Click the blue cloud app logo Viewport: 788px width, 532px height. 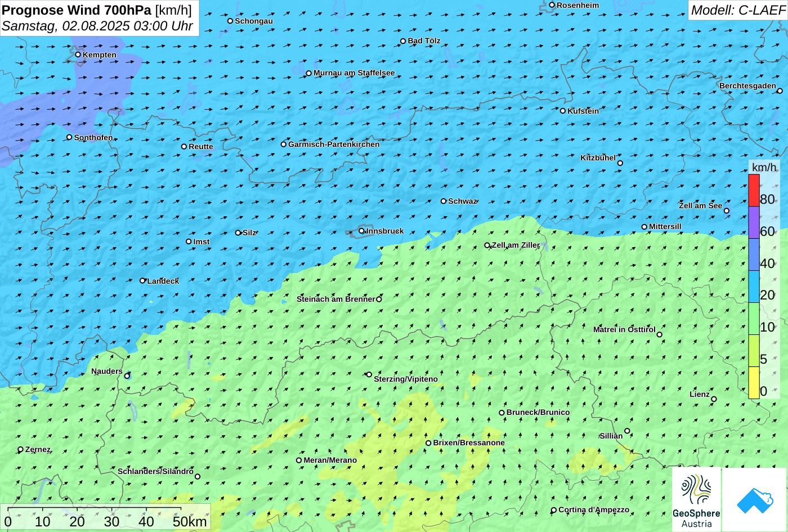pos(754,499)
